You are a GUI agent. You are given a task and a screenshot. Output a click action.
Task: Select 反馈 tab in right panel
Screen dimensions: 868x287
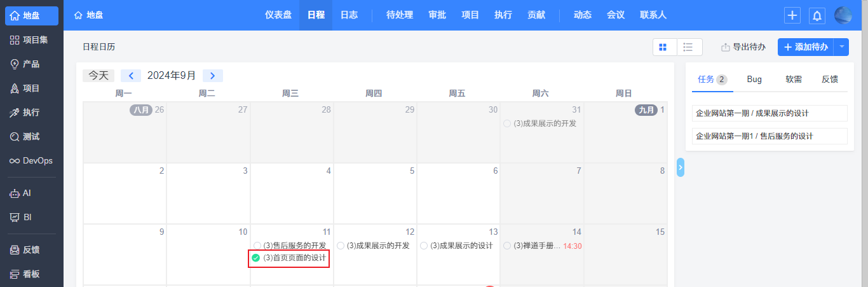coord(830,80)
